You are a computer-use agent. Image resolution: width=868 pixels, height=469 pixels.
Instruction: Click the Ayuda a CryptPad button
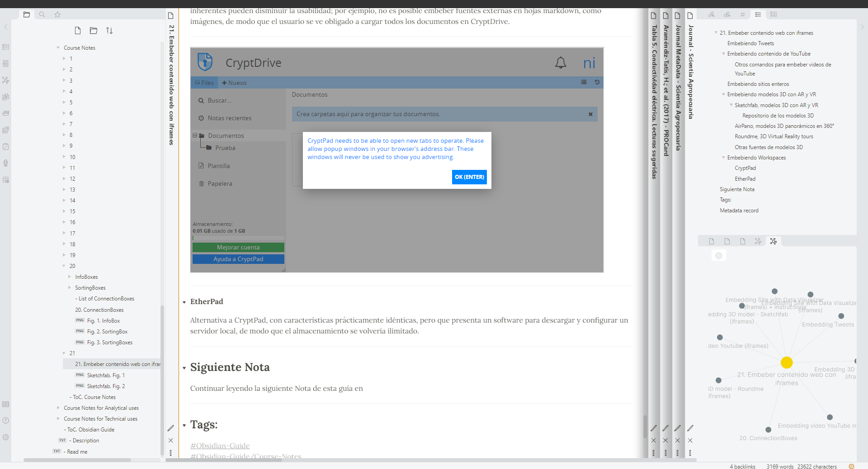(238, 259)
